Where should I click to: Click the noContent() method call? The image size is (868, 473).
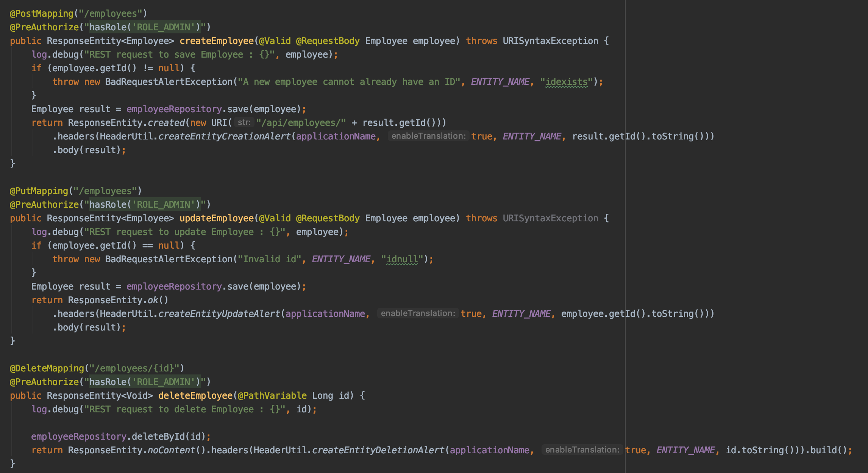click(170, 450)
